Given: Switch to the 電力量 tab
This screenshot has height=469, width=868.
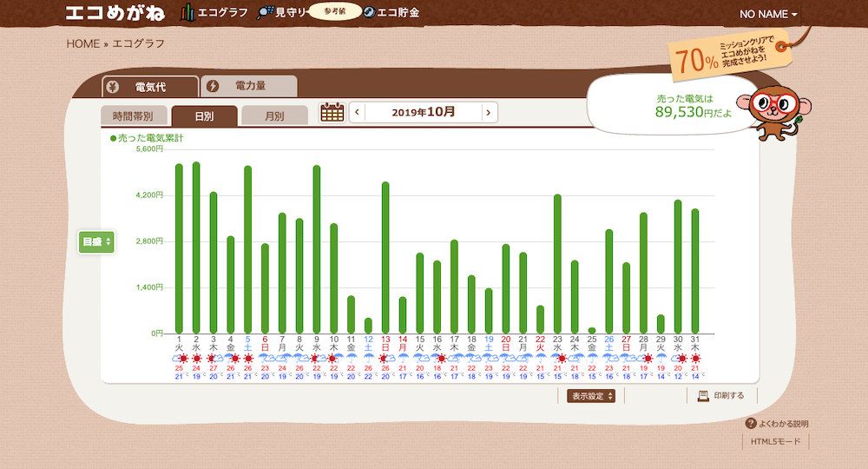Looking at the screenshot, I should [249, 87].
